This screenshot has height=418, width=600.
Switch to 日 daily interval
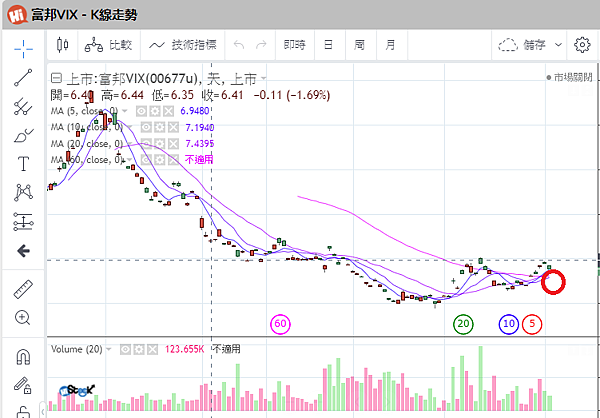328,45
